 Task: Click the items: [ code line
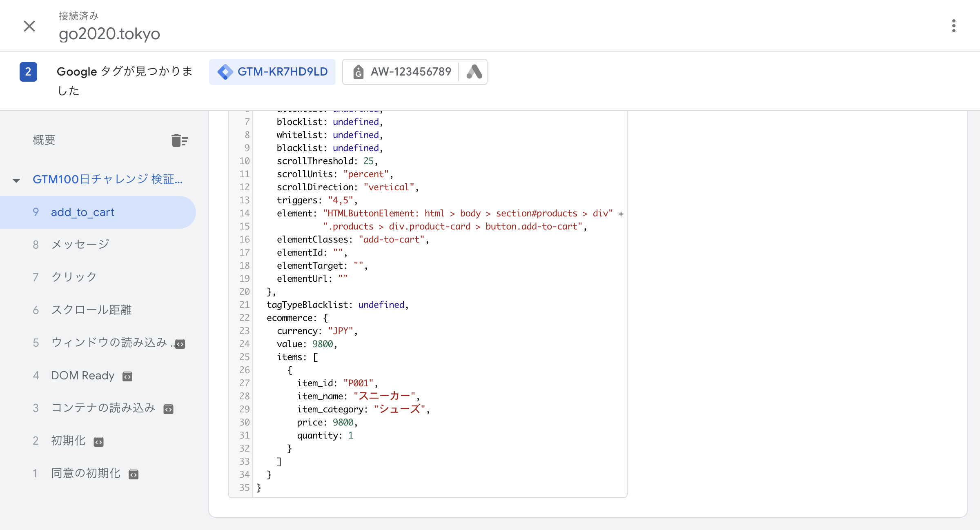pos(297,357)
